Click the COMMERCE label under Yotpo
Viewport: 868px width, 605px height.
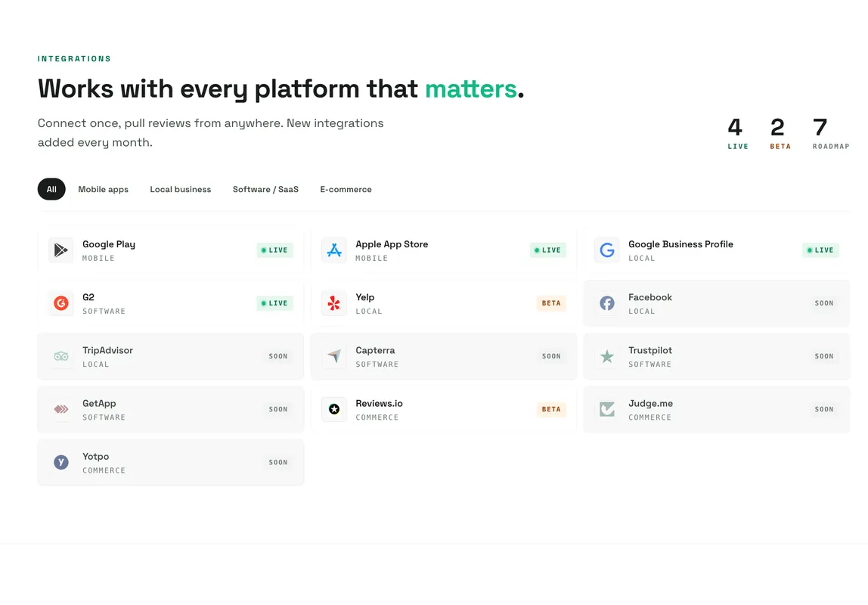tap(104, 470)
